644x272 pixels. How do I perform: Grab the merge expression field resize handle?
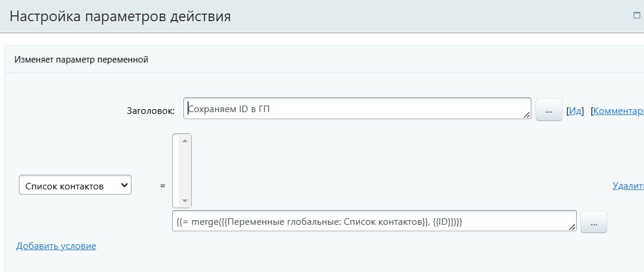tap(572, 227)
